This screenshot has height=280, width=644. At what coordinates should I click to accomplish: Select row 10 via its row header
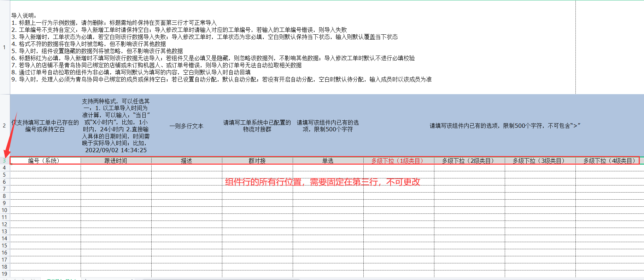[5, 210]
